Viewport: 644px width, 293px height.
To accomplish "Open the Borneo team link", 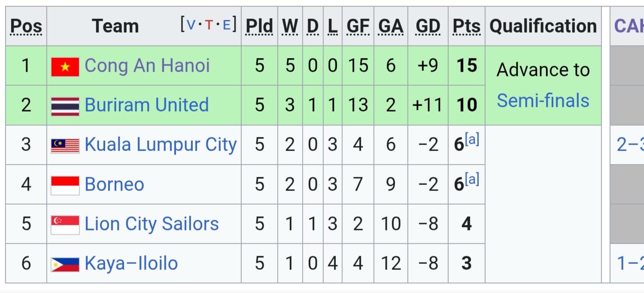I will [x=114, y=184].
